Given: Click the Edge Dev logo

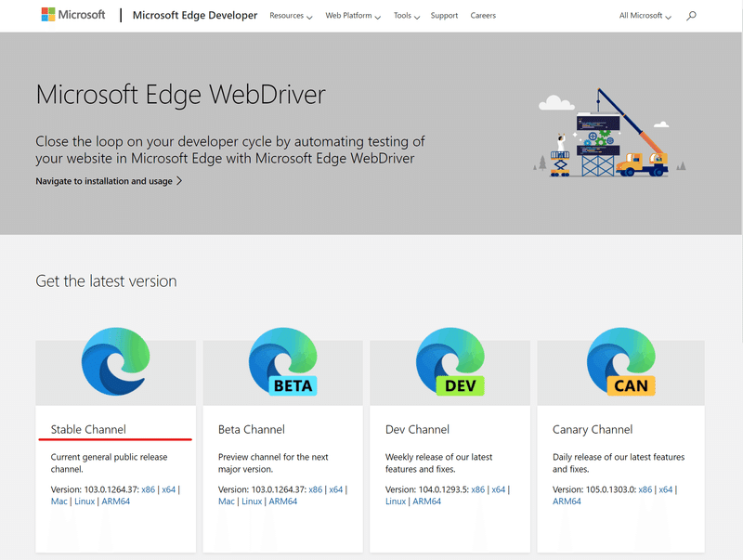Looking at the screenshot, I should pyautogui.click(x=450, y=362).
